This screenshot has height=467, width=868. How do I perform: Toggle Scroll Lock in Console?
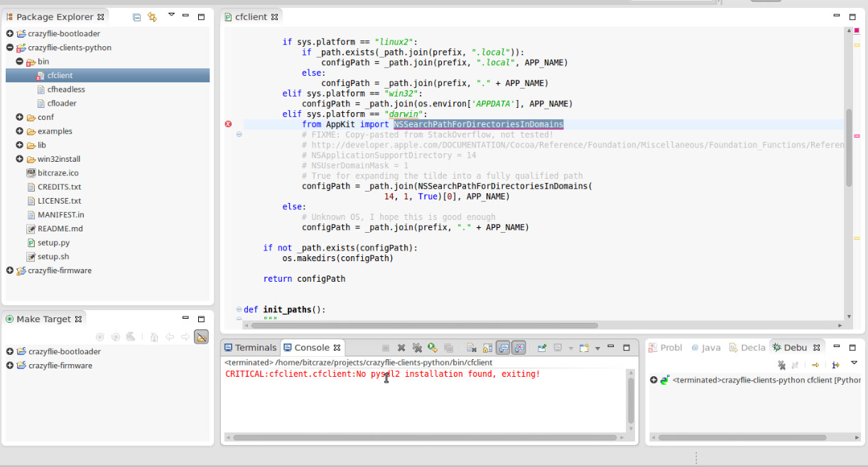[x=487, y=348]
